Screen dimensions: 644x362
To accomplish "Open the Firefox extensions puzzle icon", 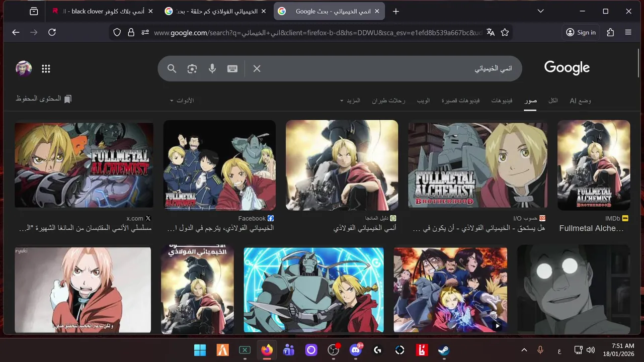I will click(610, 32).
